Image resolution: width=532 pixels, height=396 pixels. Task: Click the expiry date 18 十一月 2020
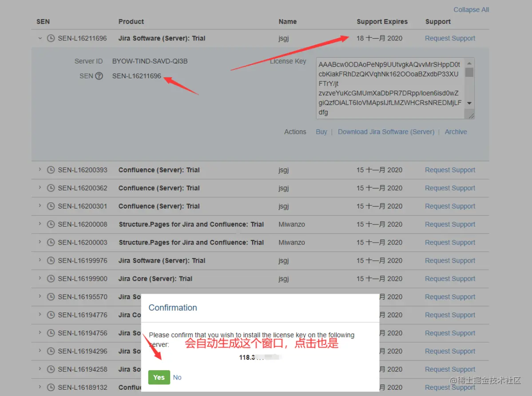(379, 38)
